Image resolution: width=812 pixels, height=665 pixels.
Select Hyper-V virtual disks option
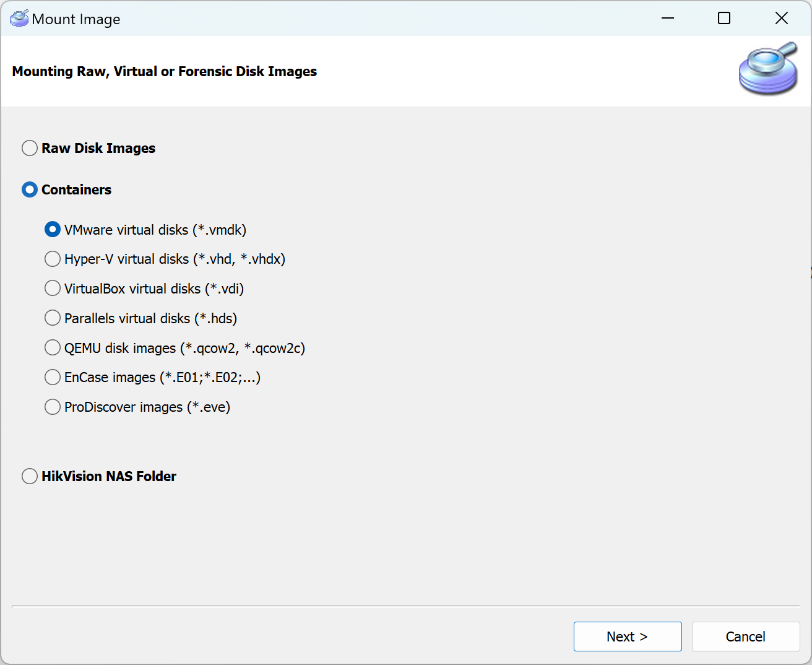click(53, 259)
